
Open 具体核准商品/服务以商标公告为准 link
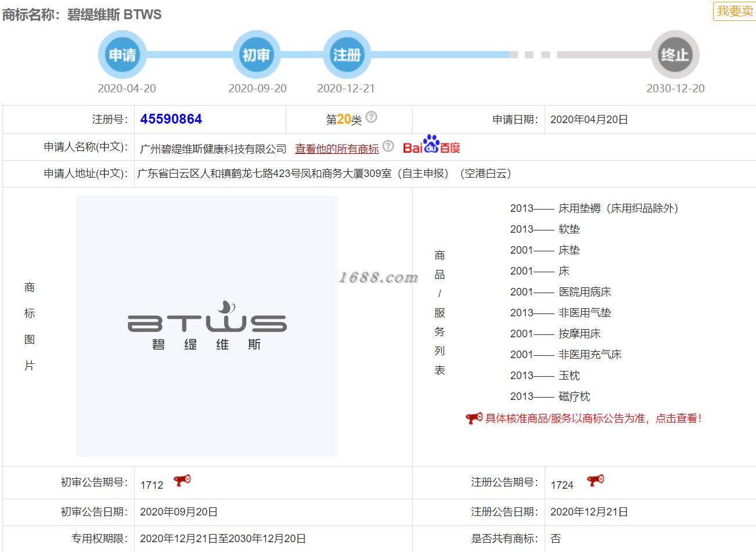(593, 418)
